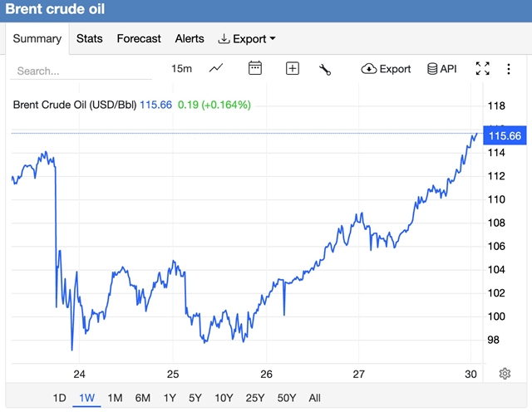Click the 115.66 current price label
The height and width of the screenshot is (412, 532).
click(x=505, y=135)
